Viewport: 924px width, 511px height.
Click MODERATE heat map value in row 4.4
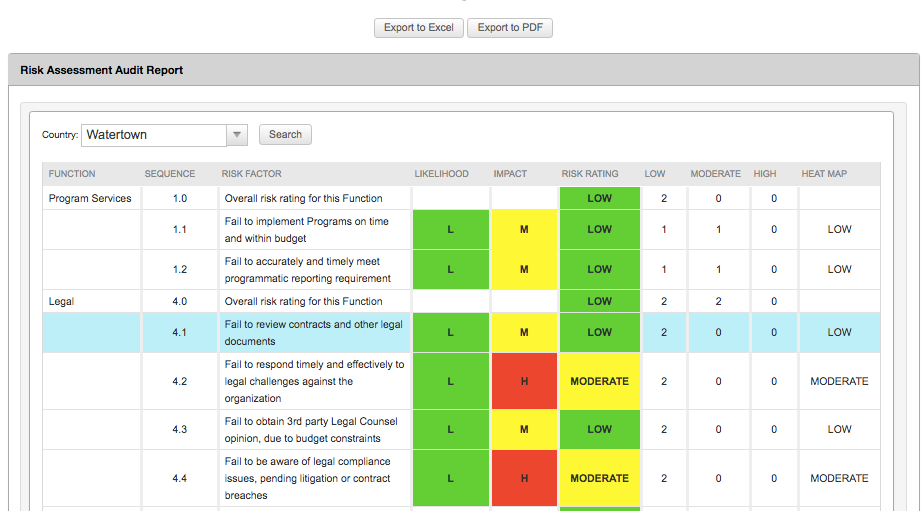pos(839,479)
